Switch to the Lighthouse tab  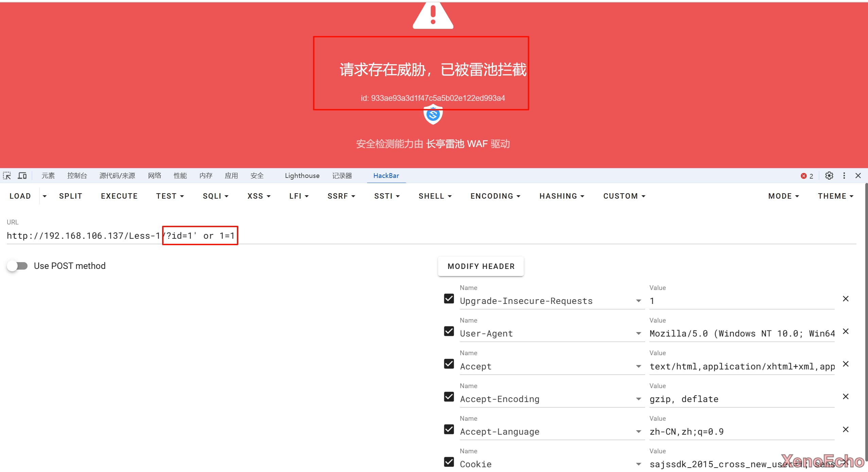pos(302,176)
